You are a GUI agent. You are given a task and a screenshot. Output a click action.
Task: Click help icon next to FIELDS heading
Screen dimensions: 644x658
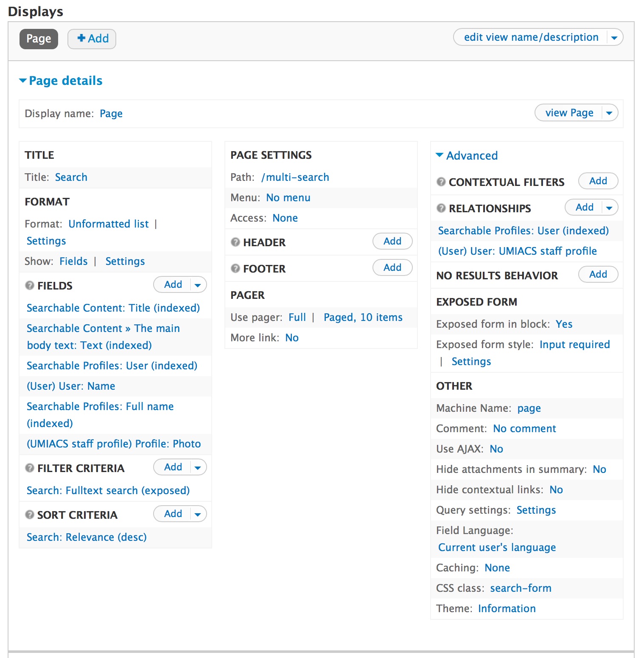click(x=30, y=285)
